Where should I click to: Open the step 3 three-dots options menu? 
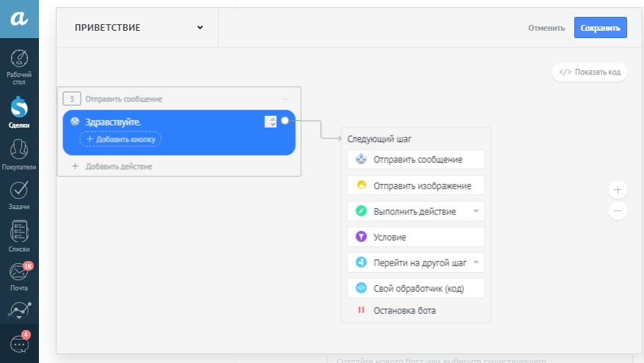286,99
